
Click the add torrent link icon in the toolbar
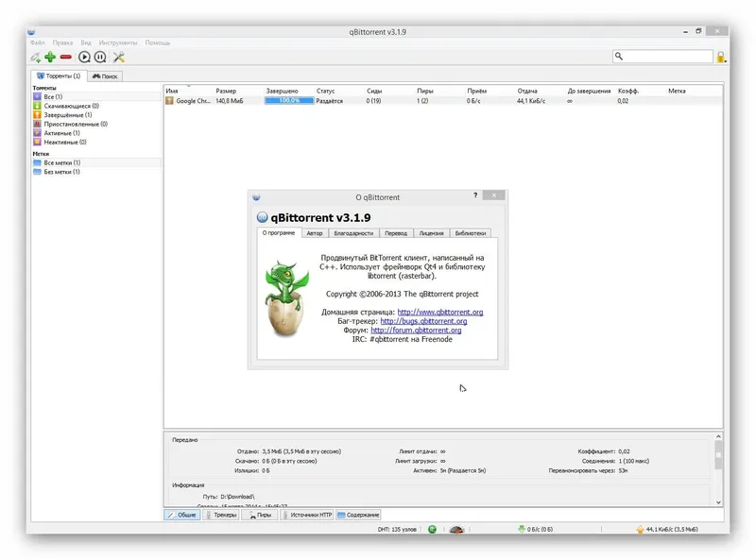point(36,57)
